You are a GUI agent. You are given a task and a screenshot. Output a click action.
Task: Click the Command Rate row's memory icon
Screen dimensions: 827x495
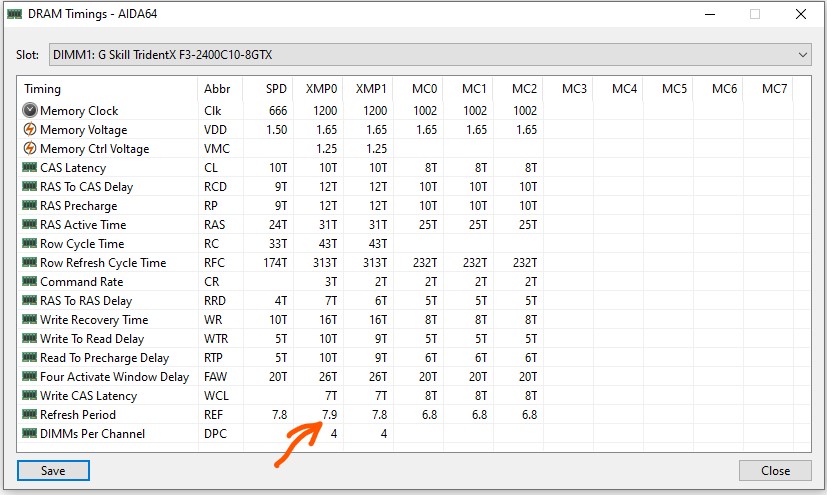30,281
